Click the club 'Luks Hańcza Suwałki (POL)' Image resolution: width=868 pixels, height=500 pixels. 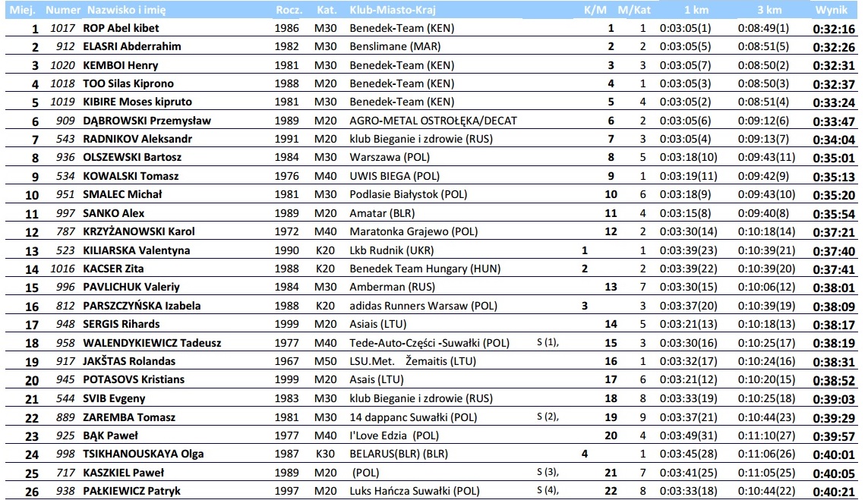[x=415, y=491]
